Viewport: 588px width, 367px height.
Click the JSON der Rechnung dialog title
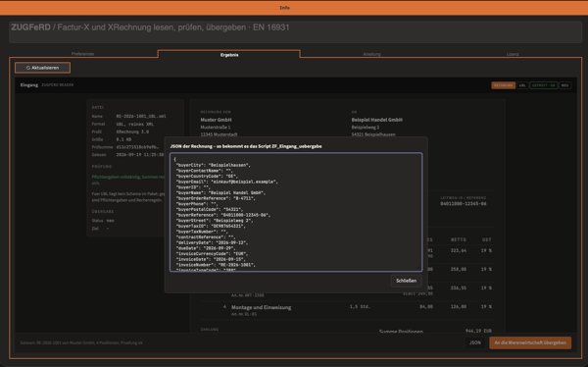[x=246, y=146]
